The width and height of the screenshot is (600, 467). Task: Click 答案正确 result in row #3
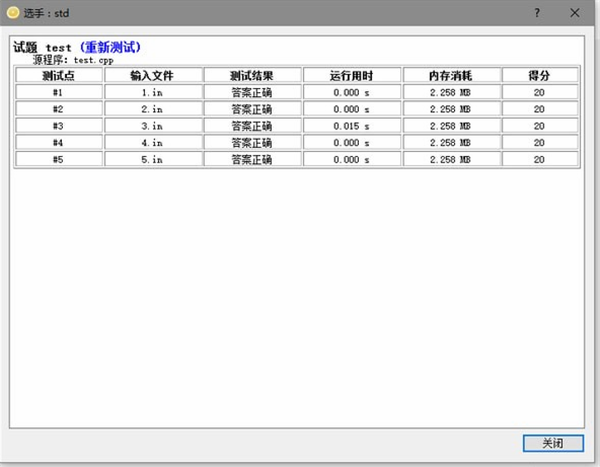[253, 126]
